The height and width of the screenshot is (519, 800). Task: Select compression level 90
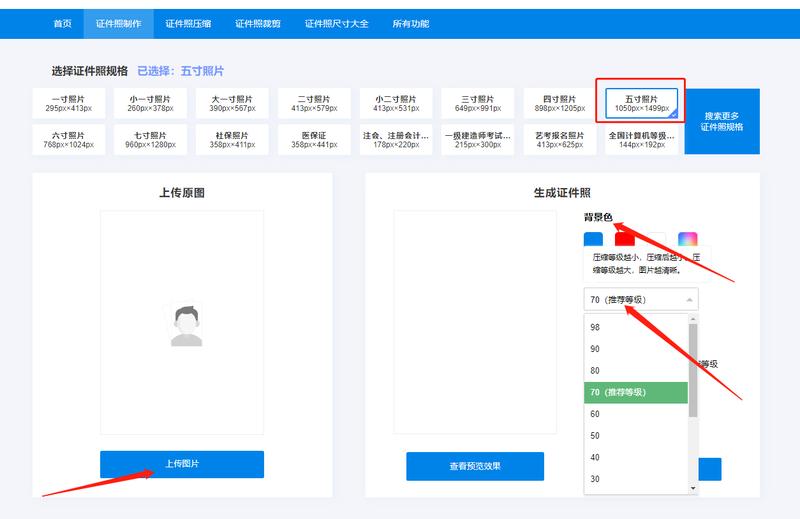(x=636, y=349)
